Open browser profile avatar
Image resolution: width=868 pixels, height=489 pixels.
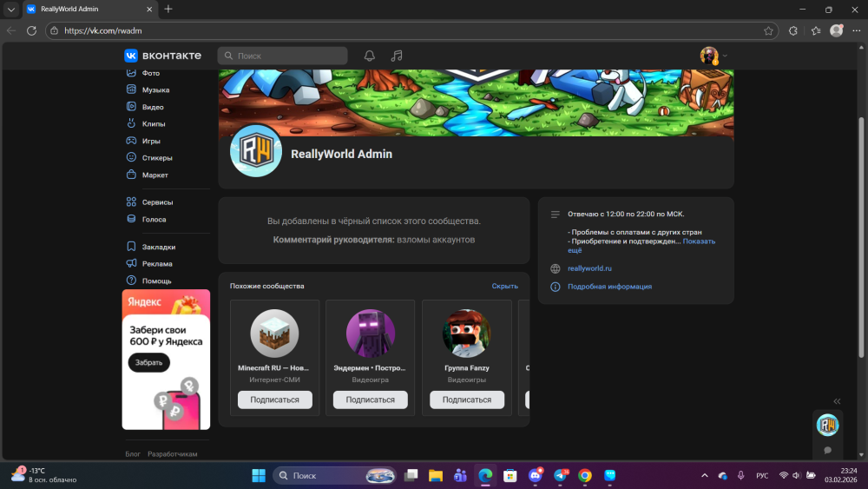[837, 30]
